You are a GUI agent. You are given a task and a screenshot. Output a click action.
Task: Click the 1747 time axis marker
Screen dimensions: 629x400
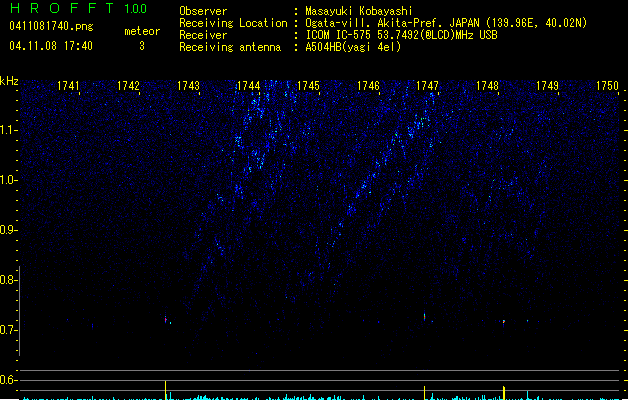pyautogui.click(x=427, y=86)
